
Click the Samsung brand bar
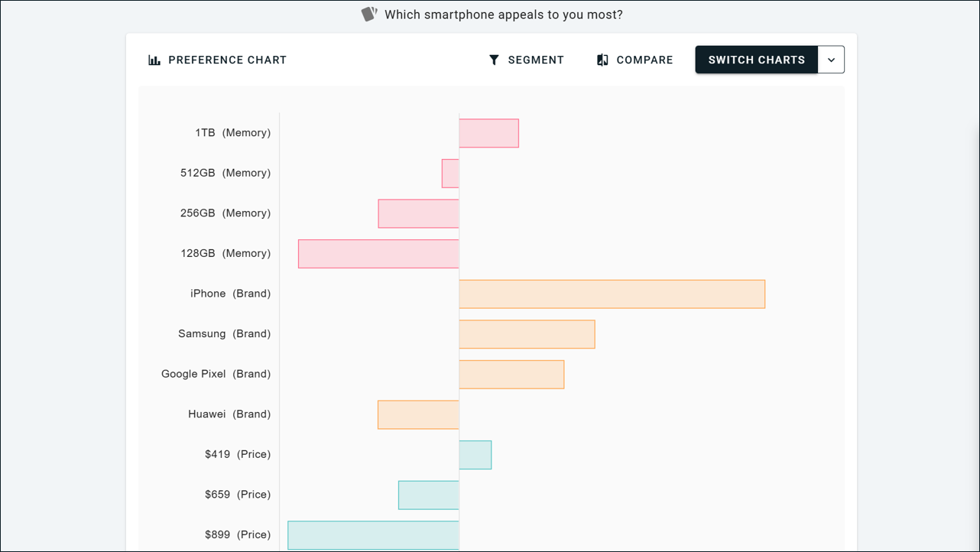[x=527, y=334]
